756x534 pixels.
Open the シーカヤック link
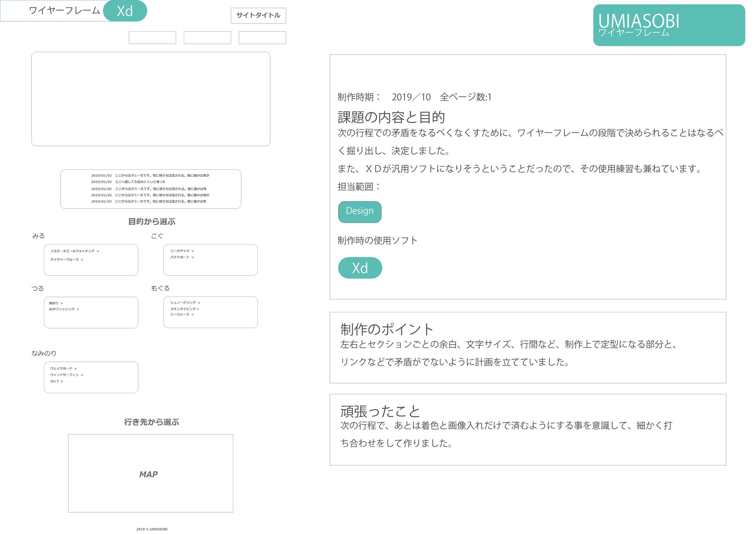tap(182, 251)
